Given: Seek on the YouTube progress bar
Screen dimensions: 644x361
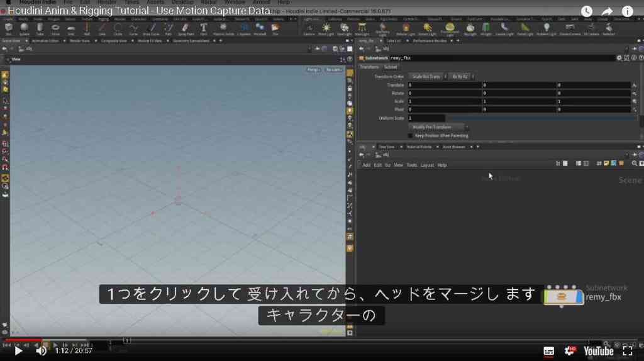Looking at the screenshot, I should [x=322, y=340].
